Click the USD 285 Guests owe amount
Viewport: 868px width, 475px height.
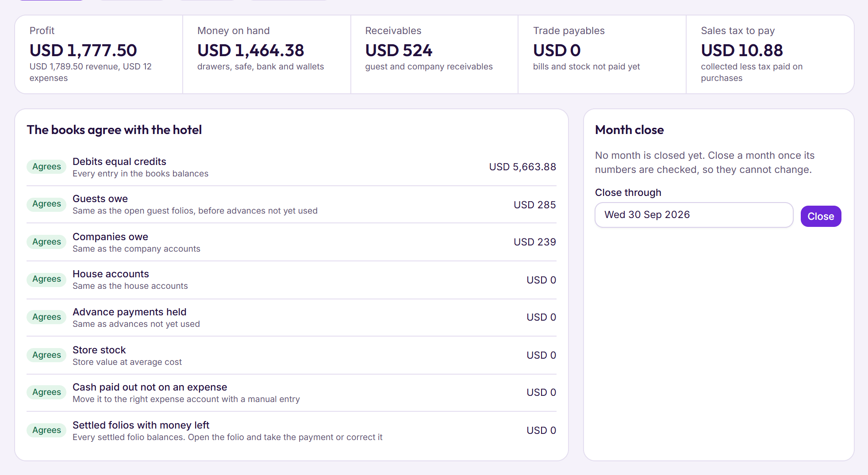click(535, 205)
